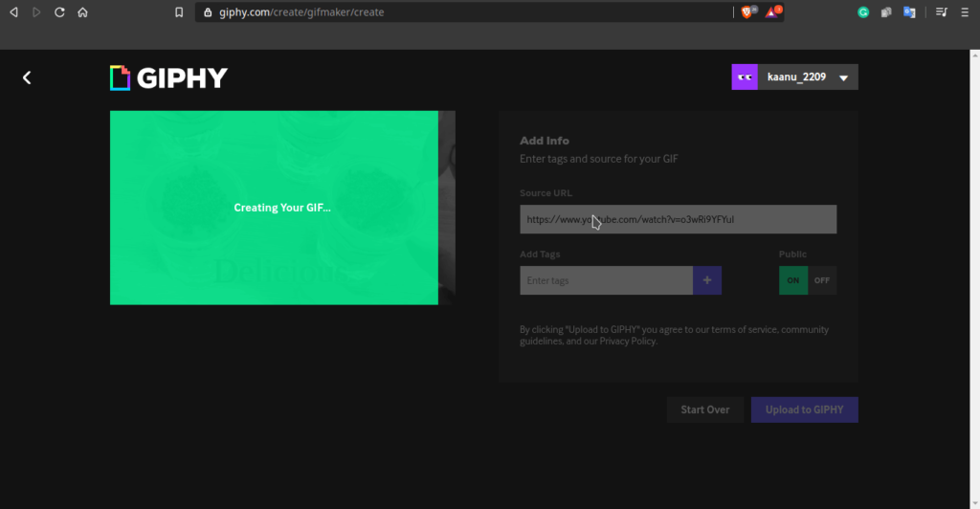Open the Privacy Policy link
The height and width of the screenshot is (509, 980).
click(628, 341)
